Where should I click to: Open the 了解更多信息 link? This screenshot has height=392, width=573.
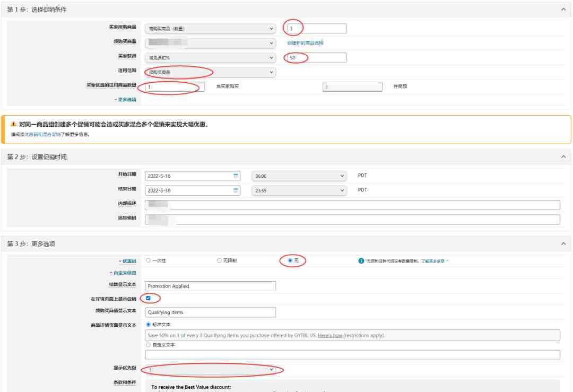pos(435,261)
